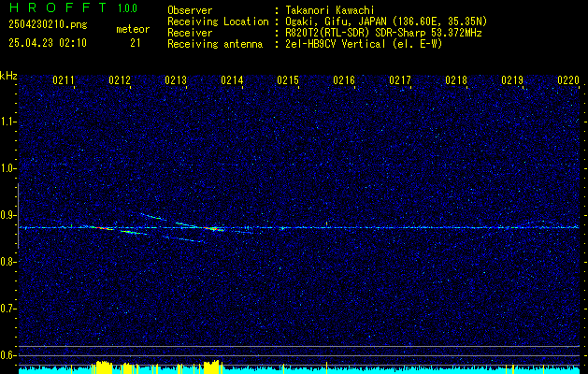Click the R820T2 SDR-Sharp 53.372MHz receiver text
The image size is (588, 374).
pyautogui.click(x=383, y=33)
